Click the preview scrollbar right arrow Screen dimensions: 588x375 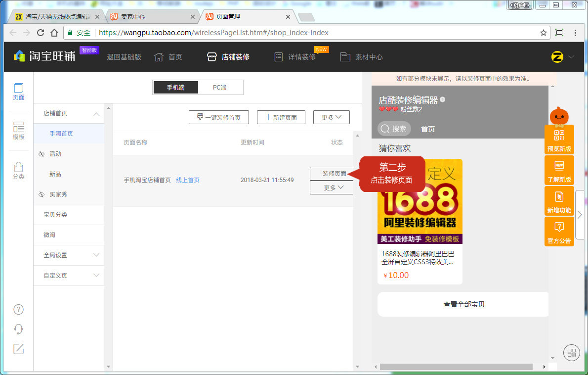click(545, 367)
